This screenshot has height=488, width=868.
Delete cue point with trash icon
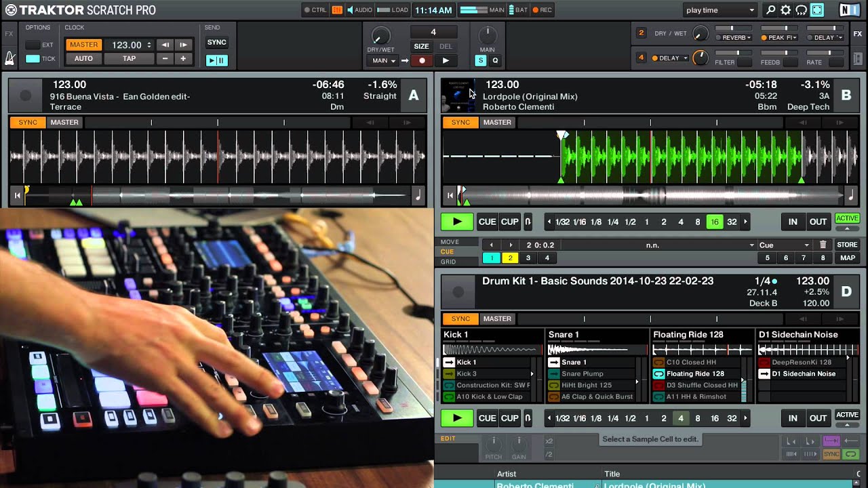coord(823,245)
